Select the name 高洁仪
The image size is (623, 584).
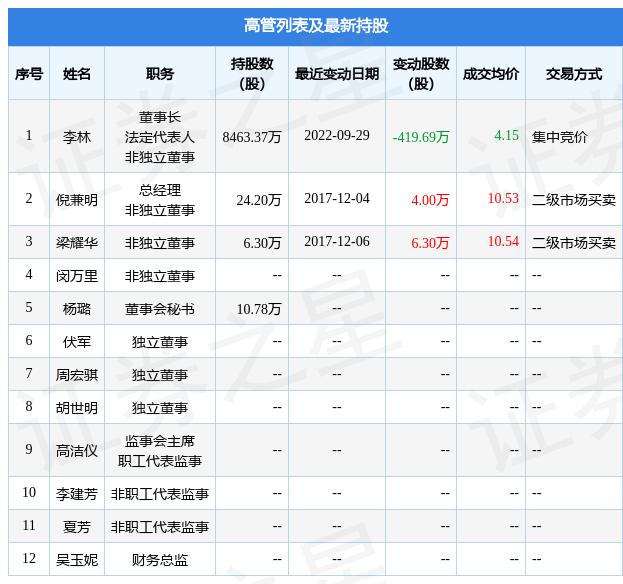pyautogui.click(x=77, y=451)
